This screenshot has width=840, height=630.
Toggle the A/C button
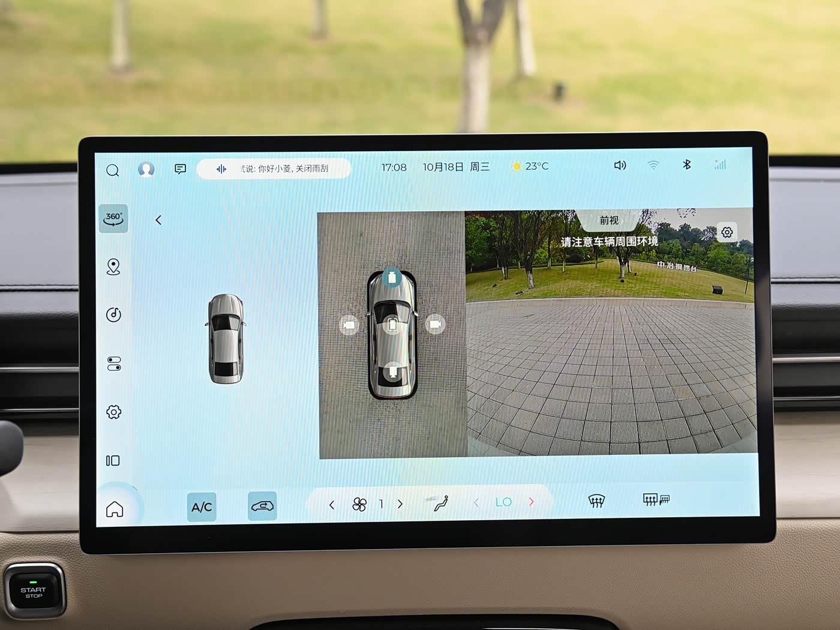tap(202, 507)
